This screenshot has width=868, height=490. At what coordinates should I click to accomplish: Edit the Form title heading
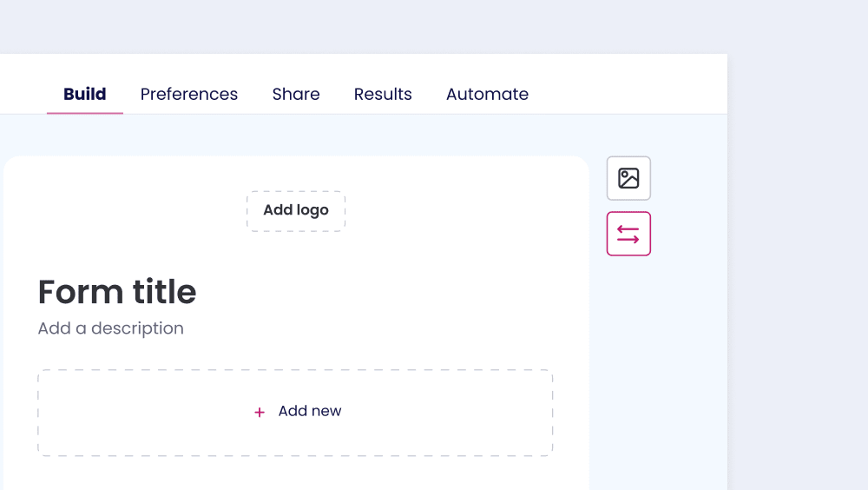coord(117,292)
